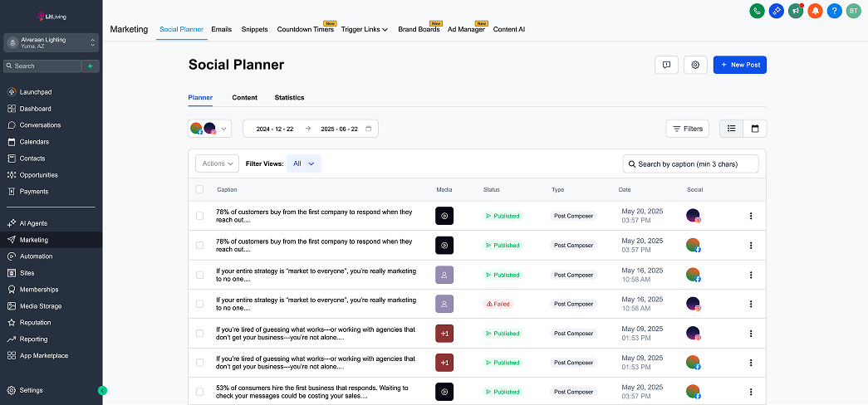The image size is (868, 405).
Task: Open the Filter Views "All" dropdown
Action: click(x=304, y=163)
